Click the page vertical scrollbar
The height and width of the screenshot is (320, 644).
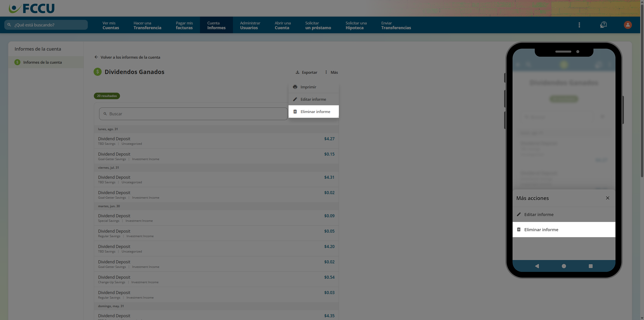coord(642,91)
